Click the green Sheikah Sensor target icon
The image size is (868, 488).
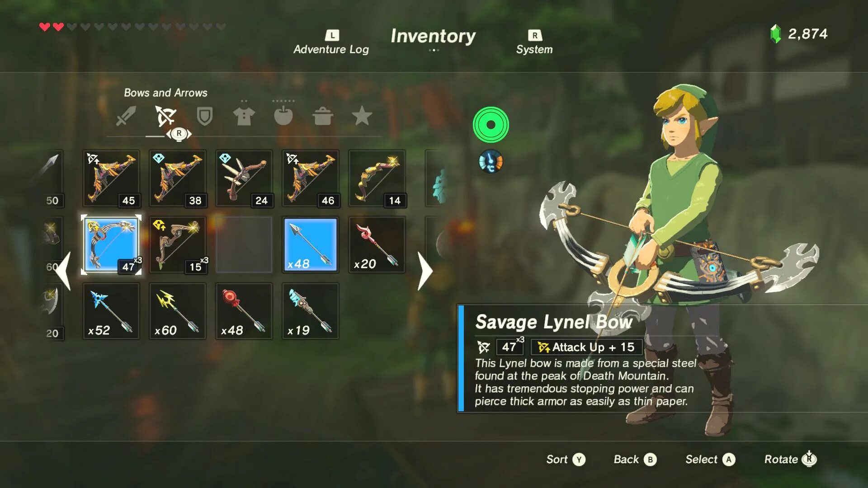click(491, 125)
